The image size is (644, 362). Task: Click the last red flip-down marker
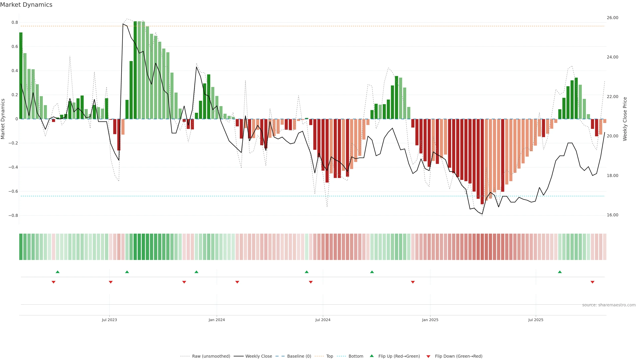[592, 282]
